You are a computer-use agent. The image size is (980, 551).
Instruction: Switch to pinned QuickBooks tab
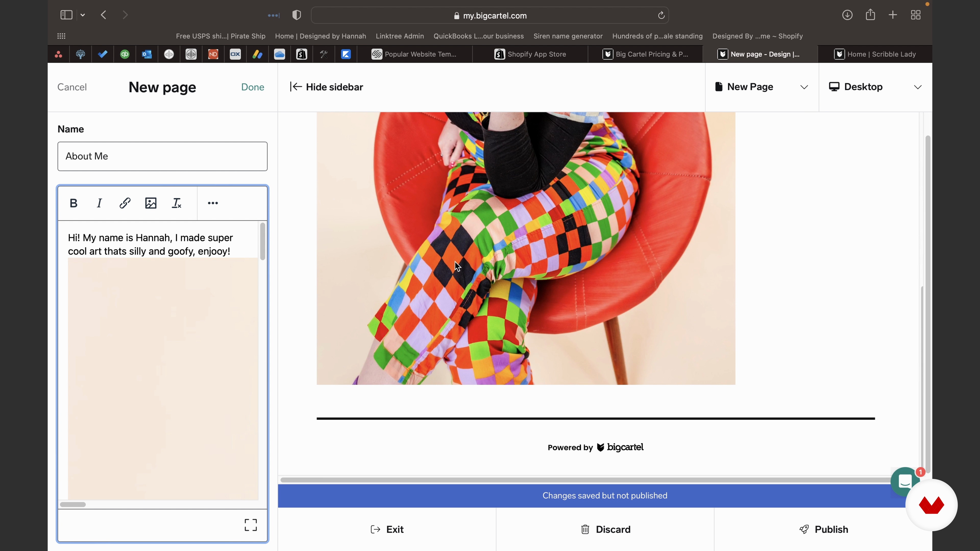pyautogui.click(x=125, y=54)
